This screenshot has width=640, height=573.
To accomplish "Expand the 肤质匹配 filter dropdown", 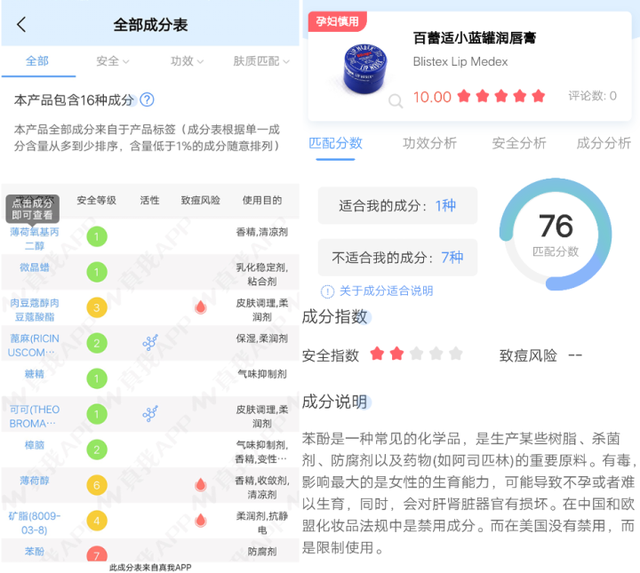I will [x=261, y=61].
